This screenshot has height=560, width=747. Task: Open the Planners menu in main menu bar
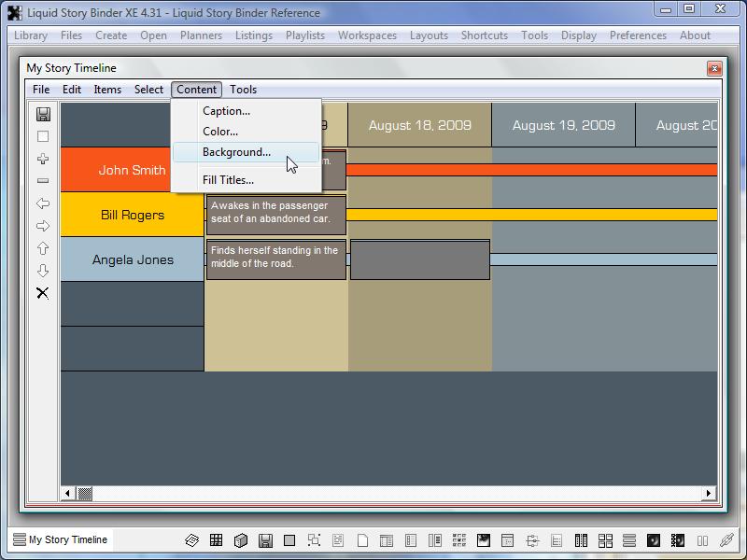(201, 35)
